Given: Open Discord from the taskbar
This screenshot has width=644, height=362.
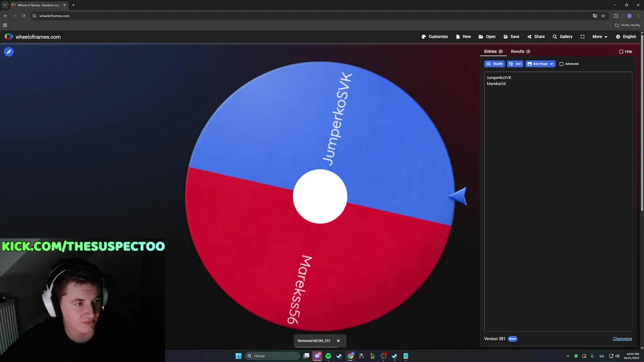Looking at the screenshot, I should (317, 356).
